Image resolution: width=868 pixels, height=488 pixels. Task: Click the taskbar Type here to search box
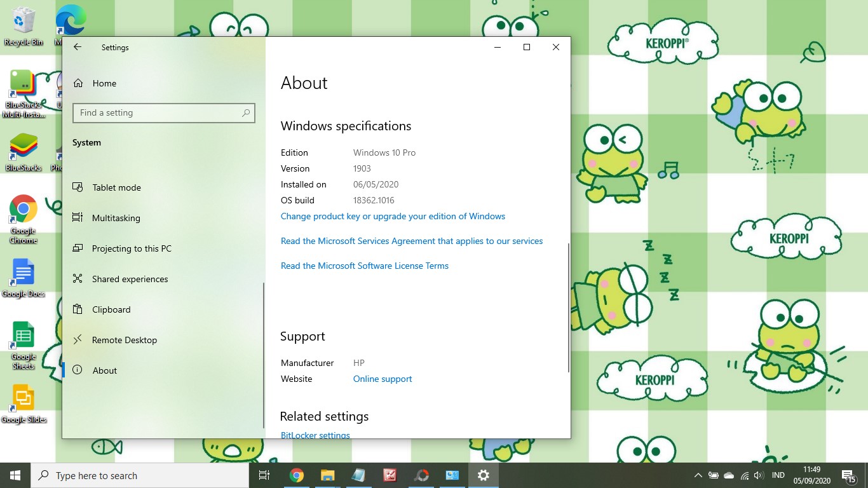tap(140, 475)
